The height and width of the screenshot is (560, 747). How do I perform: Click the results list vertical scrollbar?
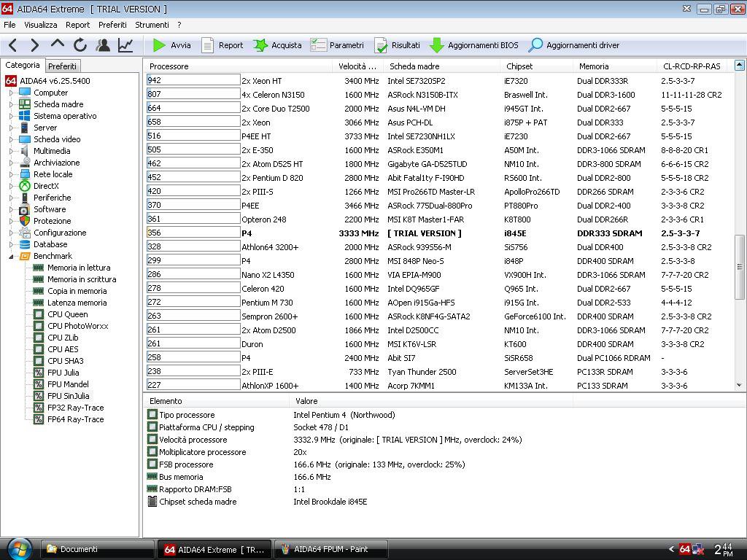740,255
